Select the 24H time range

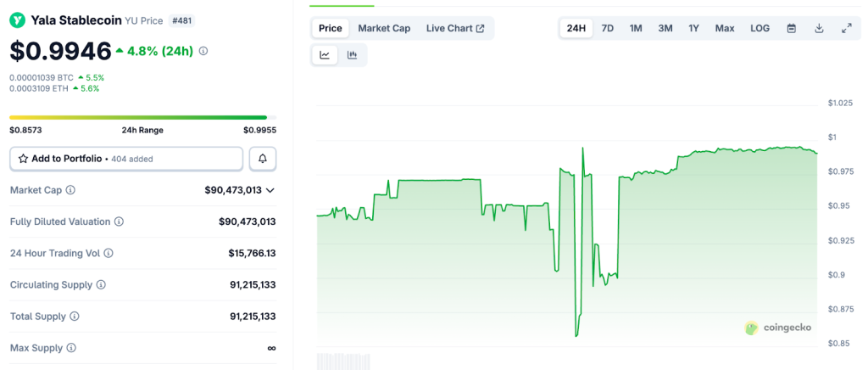576,28
